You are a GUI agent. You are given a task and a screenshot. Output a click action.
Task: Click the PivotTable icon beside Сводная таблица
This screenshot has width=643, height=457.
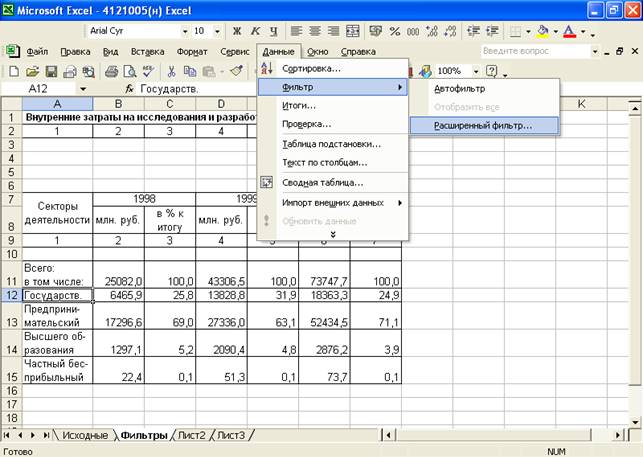tap(267, 182)
